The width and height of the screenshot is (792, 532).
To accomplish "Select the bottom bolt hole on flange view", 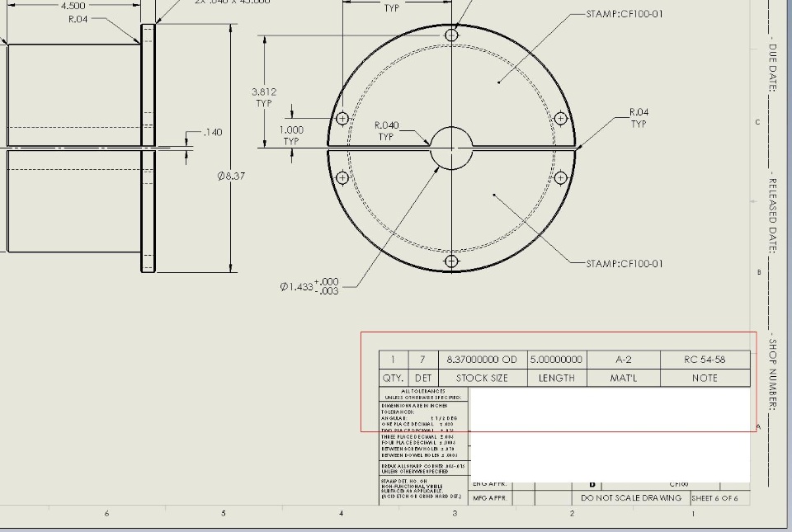I will point(451,261).
